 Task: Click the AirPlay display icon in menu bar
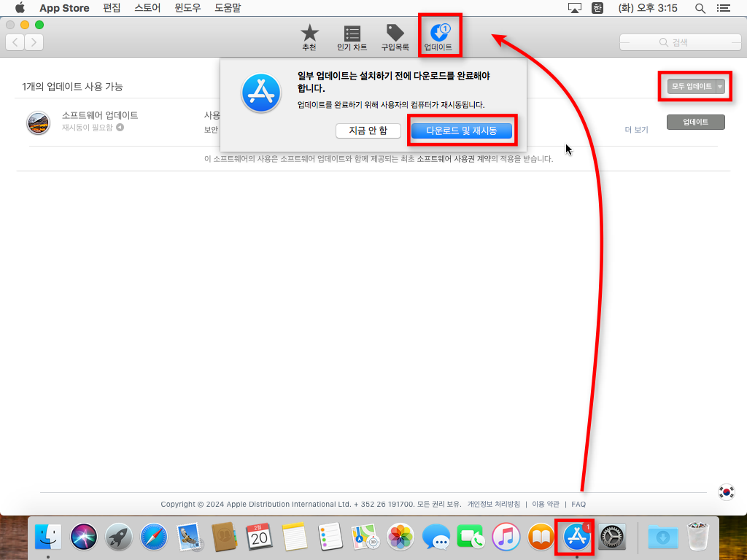point(575,8)
